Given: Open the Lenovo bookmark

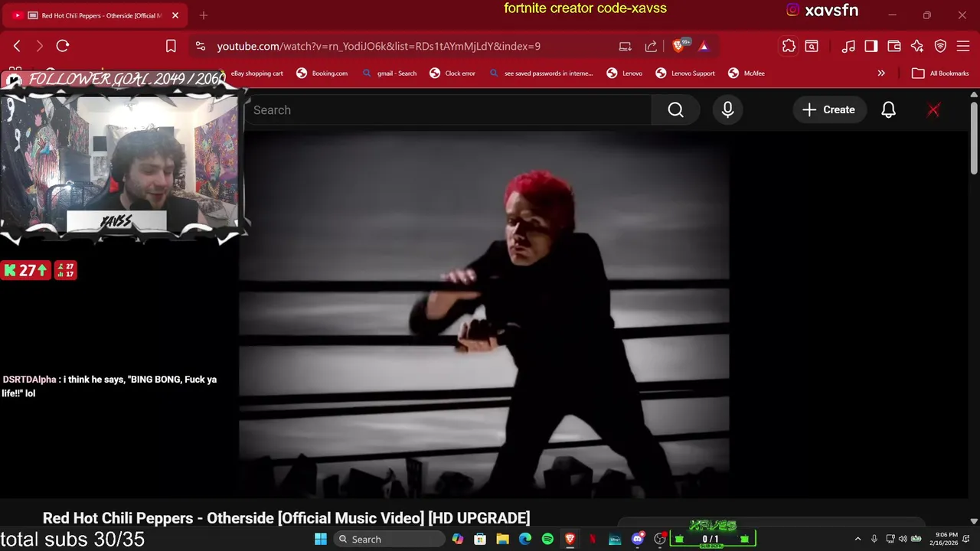Looking at the screenshot, I should [x=625, y=73].
